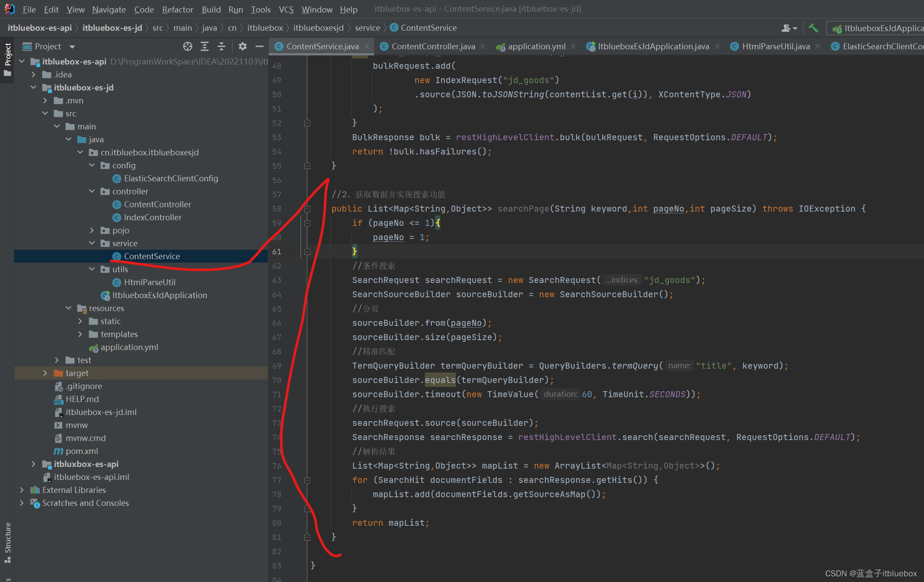Click the service breadcrumb in navigation bar
This screenshot has width=924, height=582.
point(367,28)
